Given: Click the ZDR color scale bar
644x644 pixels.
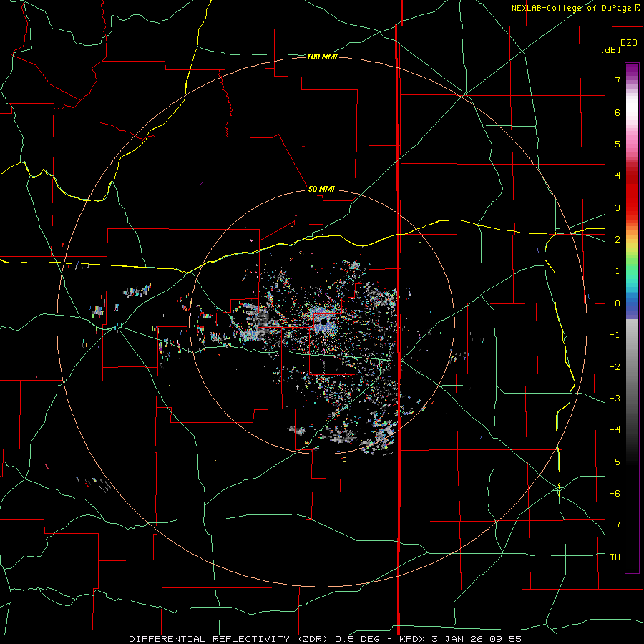Looking at the screenshot, I should coord(632,318).
